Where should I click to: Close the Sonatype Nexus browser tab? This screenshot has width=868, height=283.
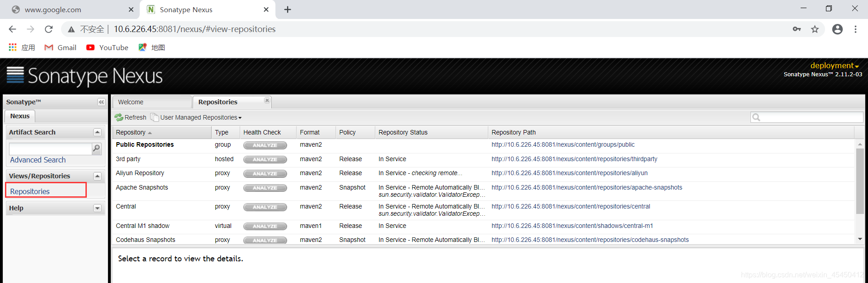(x=266, y=9)
